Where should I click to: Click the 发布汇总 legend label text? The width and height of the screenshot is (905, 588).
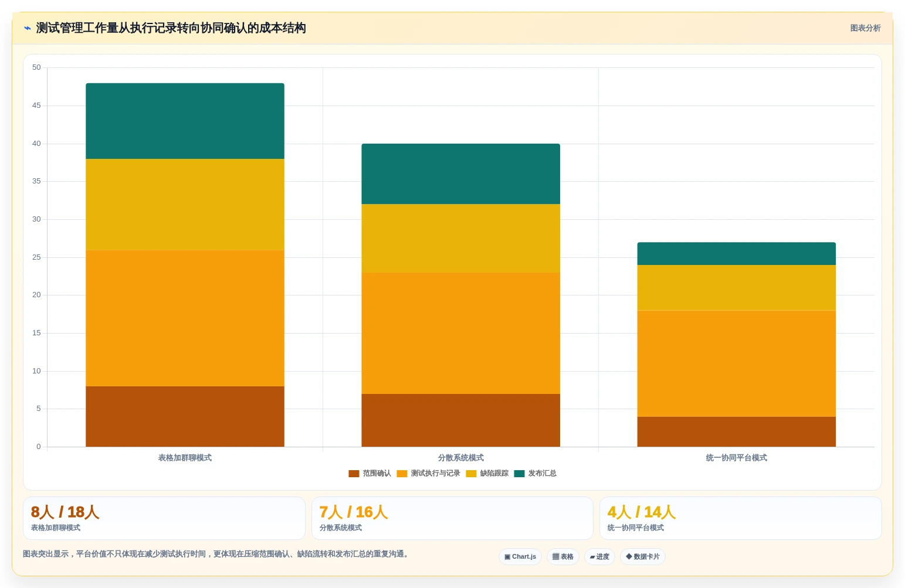(x=542, y=474)
